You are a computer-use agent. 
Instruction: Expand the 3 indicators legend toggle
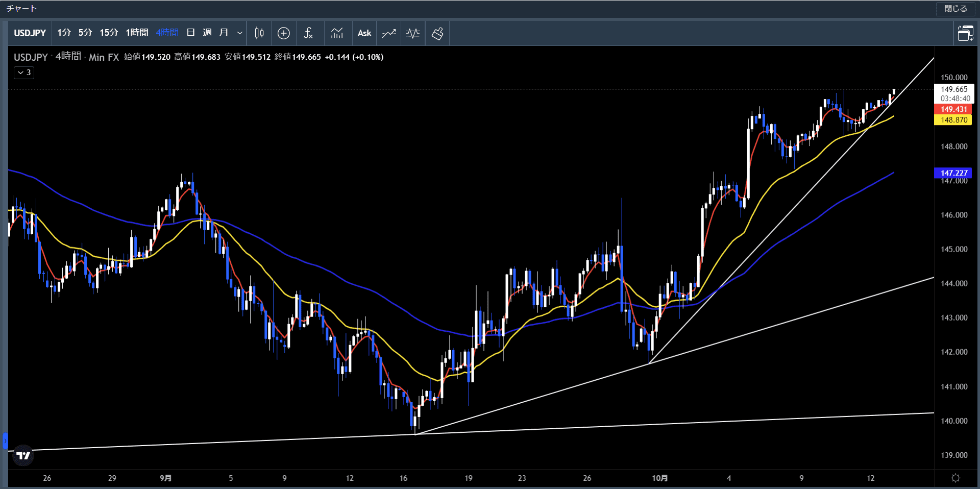pyautogui.click(x=24, y=72)
